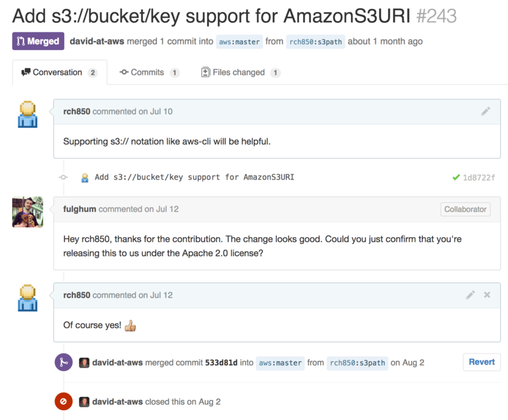The height and width of the screenshot is (420, 508).
Task: Click the purple merge event icon
Action: (x=63, y=362)
